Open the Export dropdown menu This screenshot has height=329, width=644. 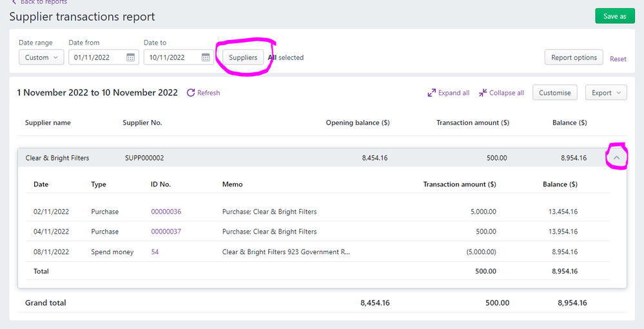point(605,93)
